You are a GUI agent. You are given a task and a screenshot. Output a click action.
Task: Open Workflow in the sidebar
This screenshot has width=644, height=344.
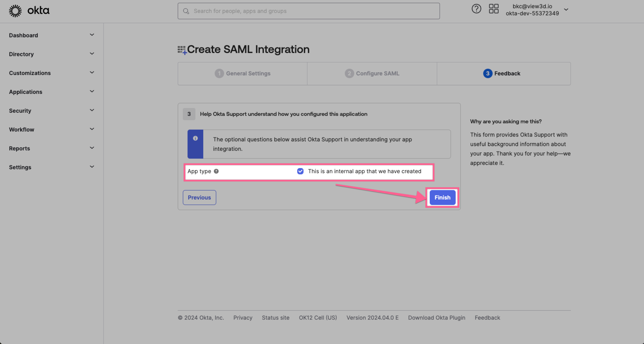[x=22, y=130]
